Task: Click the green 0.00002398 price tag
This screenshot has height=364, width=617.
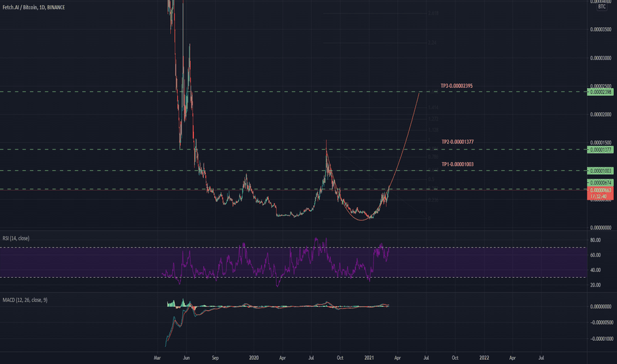Action: click(x=600, y=92)
